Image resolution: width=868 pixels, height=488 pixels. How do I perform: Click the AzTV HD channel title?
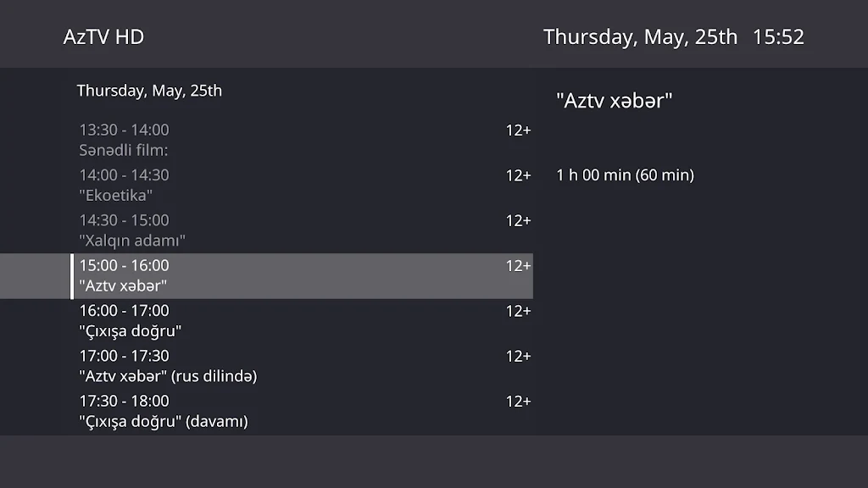point(103,37)
